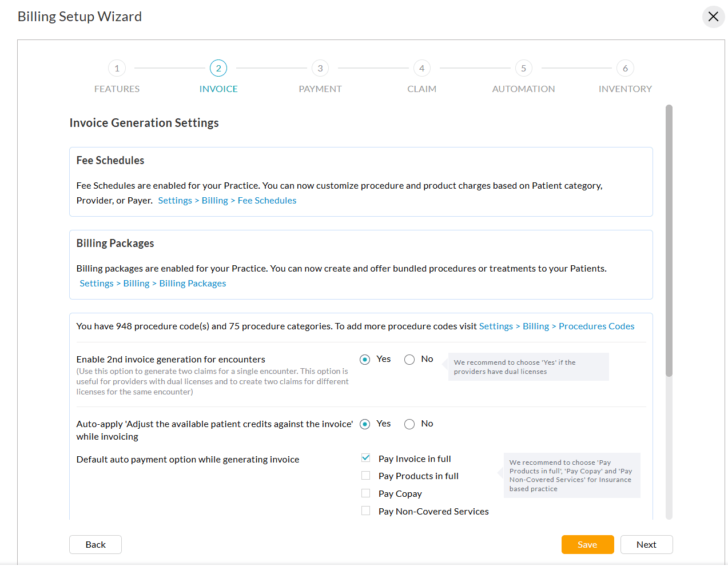Select Yes for enabling 2nd invoice generation

(365, 359)
